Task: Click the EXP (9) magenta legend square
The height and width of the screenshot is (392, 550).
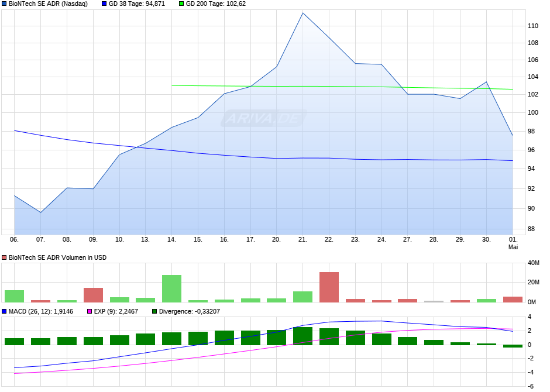Action: (90, 311)
